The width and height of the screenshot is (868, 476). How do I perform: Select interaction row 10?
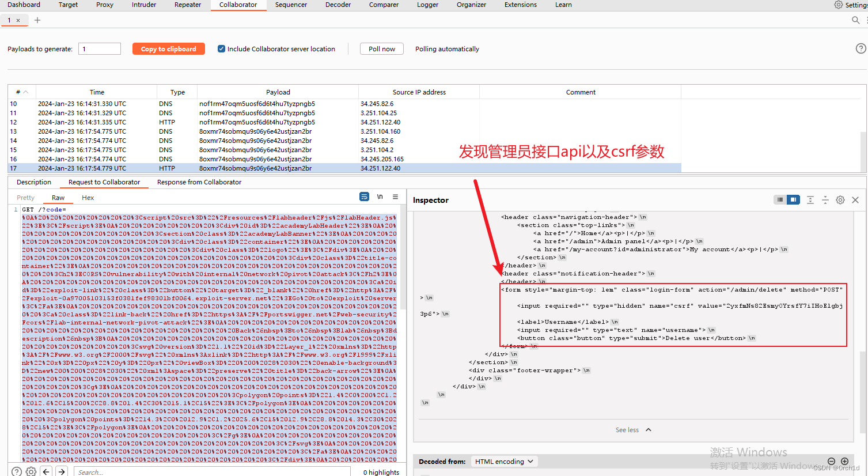click(x=344, y=104)
